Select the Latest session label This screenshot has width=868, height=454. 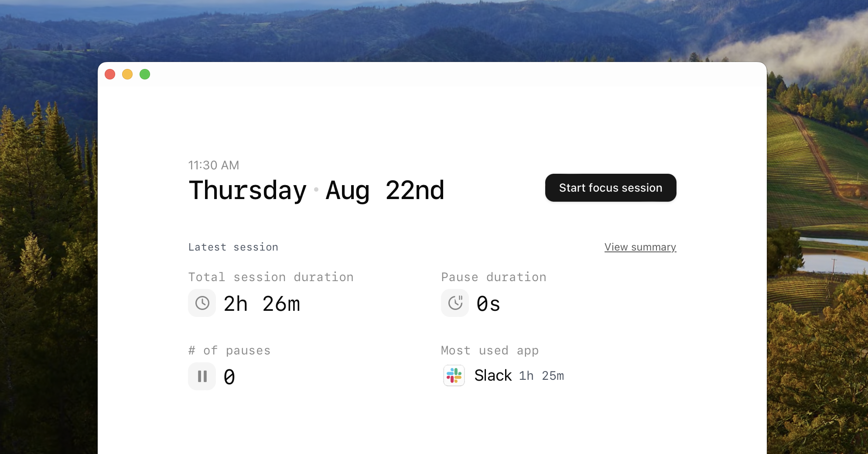(233, 247)
